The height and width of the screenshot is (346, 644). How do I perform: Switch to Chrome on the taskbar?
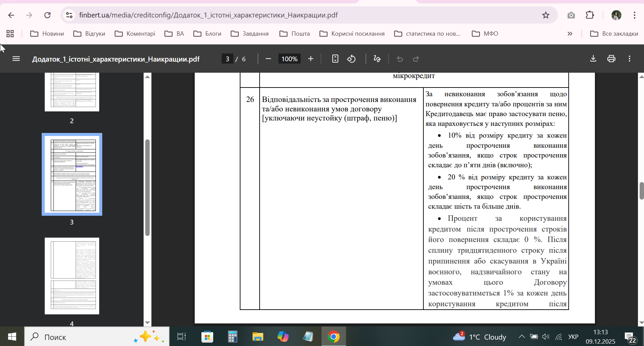click(x=333, y=337)
